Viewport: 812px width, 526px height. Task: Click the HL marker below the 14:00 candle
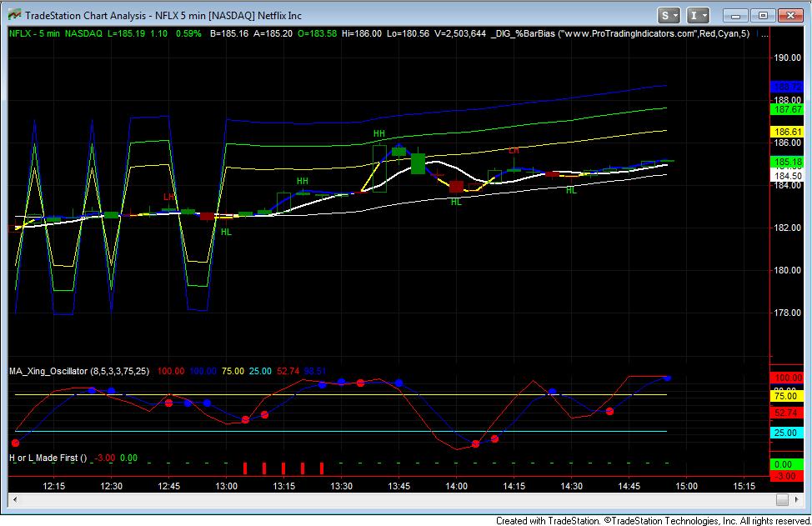456,202
